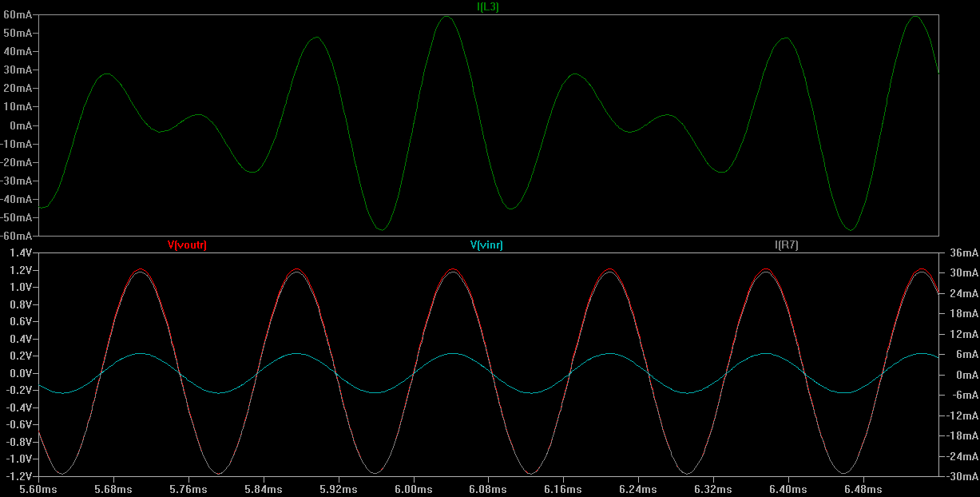Click the 0.0V label on lower left axis
Image resolution: width=980 pixels, height=497 pixels.
[20, 373]
